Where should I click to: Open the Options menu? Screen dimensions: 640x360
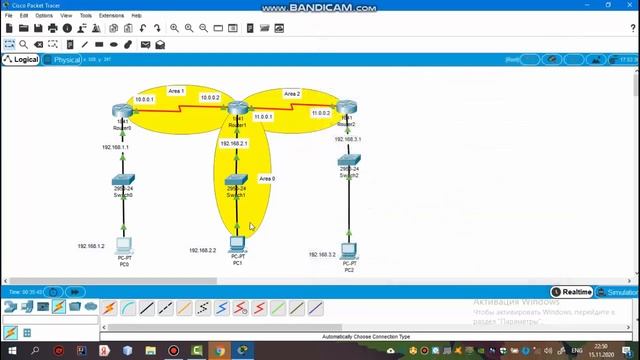pyautogui.click(x=44, y=16)
